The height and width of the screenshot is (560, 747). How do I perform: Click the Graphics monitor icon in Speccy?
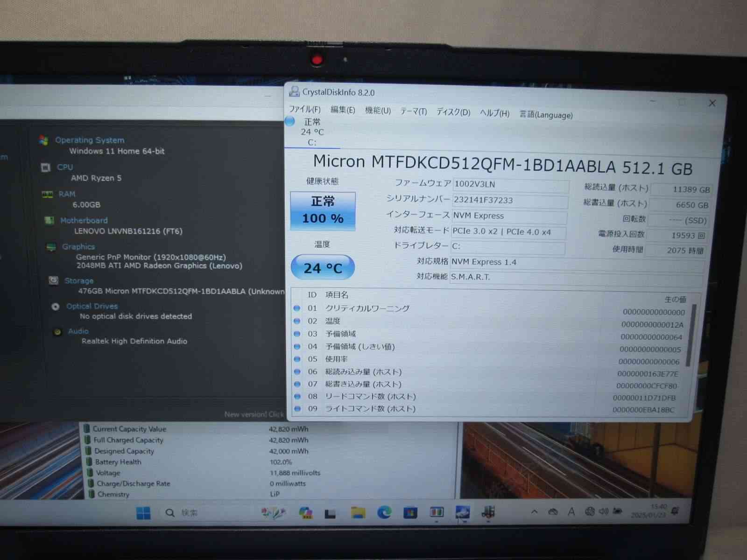(x=51, y=247)
